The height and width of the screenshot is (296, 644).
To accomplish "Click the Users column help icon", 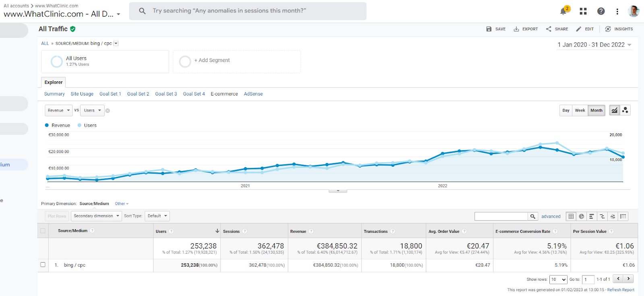I will pos(171,231).
